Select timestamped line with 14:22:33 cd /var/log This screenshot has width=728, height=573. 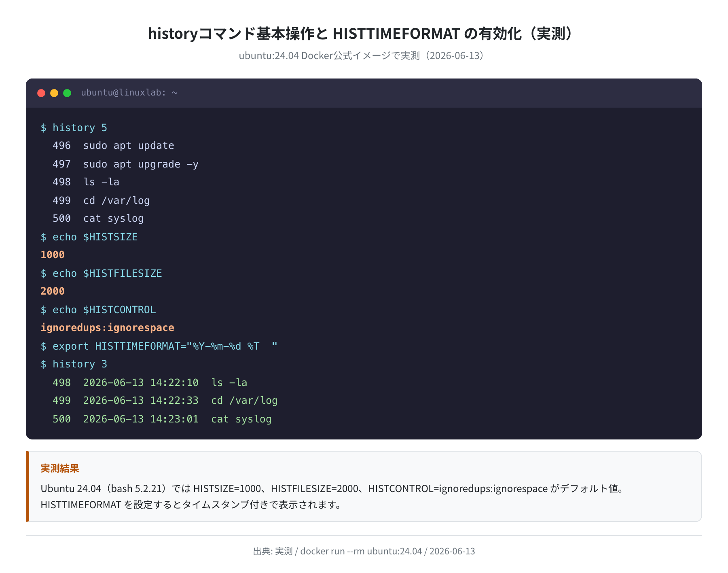tap(165, 401)
